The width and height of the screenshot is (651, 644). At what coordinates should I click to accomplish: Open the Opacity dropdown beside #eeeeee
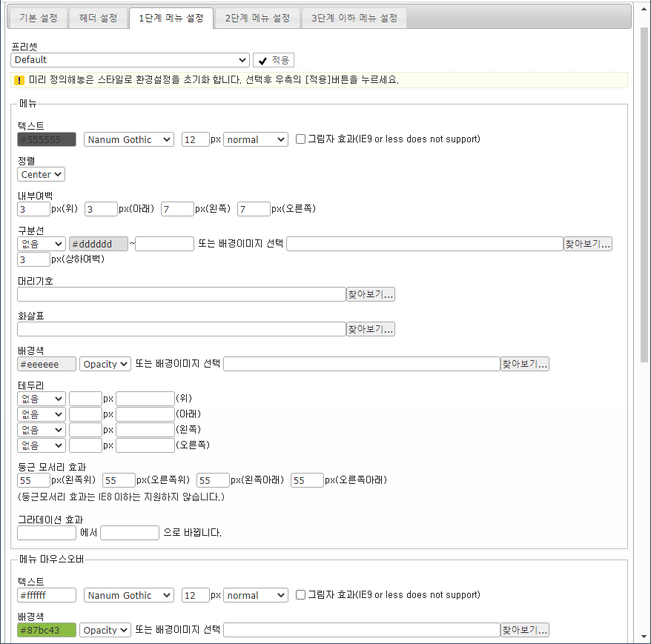click(x=105, y=363)
